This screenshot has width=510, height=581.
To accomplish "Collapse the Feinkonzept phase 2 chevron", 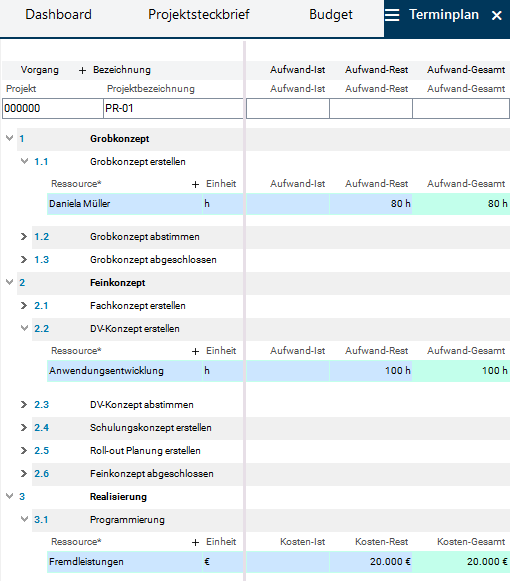I will (x=10, y=282).
